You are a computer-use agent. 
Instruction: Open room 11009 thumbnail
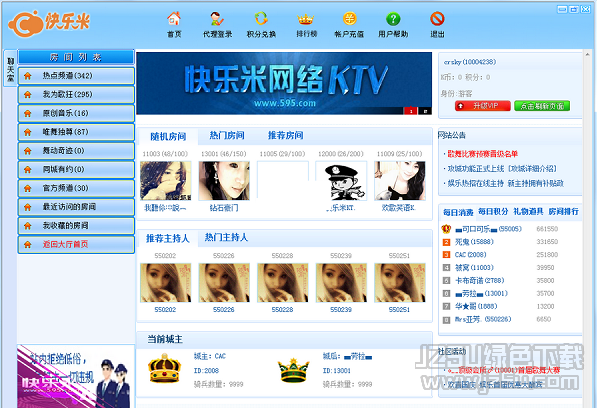pos(400,180)
